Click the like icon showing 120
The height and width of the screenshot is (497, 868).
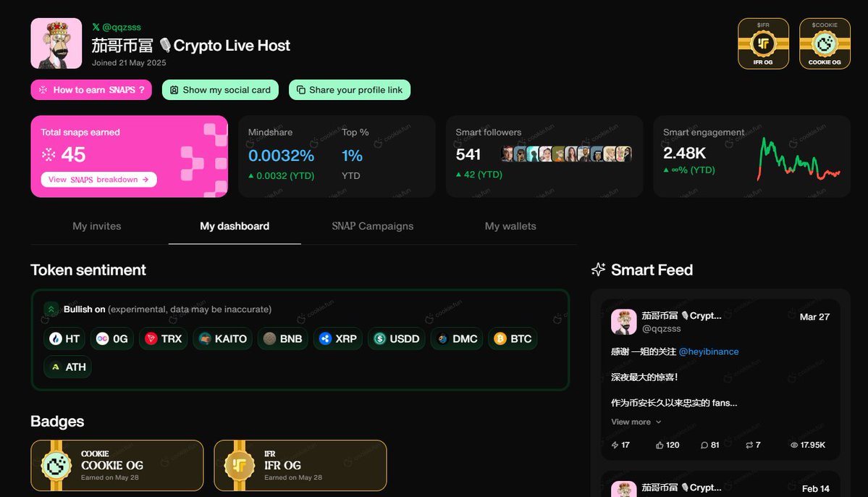[x=660, y=445]
